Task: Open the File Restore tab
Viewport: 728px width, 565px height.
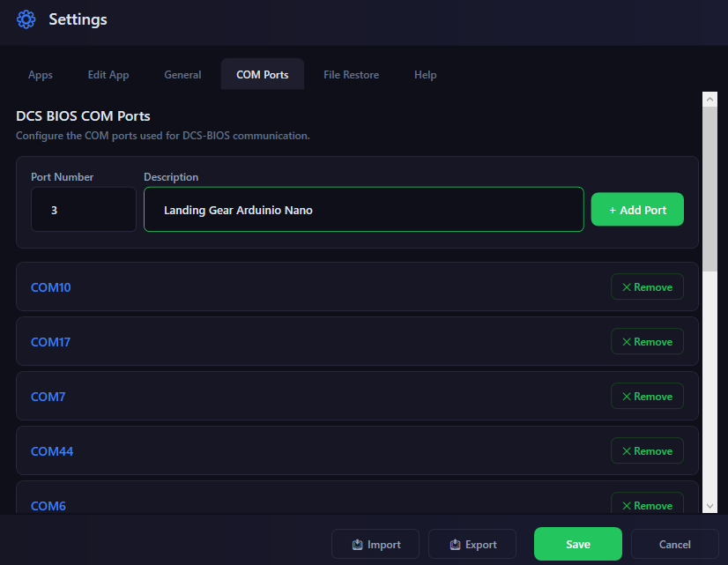Action: 351,75
